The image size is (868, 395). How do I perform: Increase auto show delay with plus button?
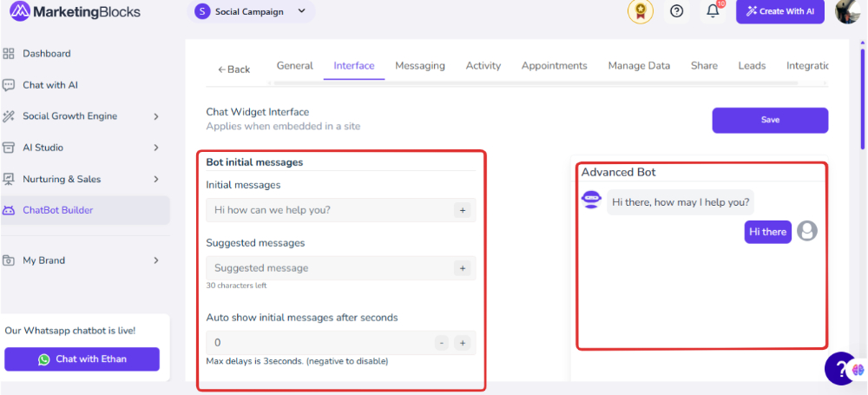(x=462, y=343)
